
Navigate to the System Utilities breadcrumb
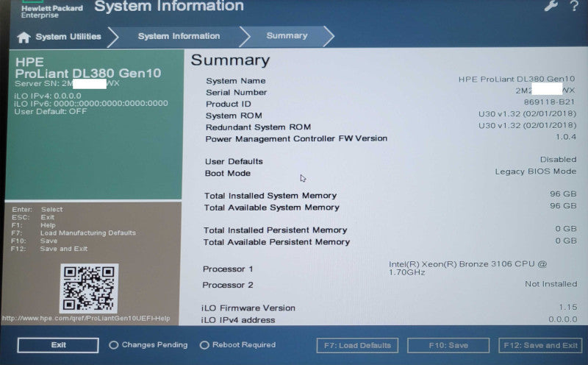click(68, 36)
